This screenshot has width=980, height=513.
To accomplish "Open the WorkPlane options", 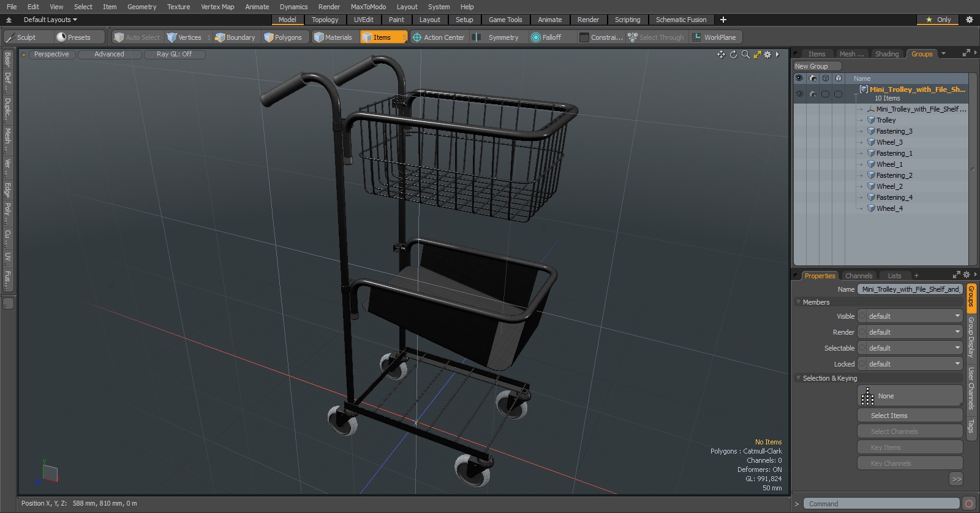I will 714,37.
